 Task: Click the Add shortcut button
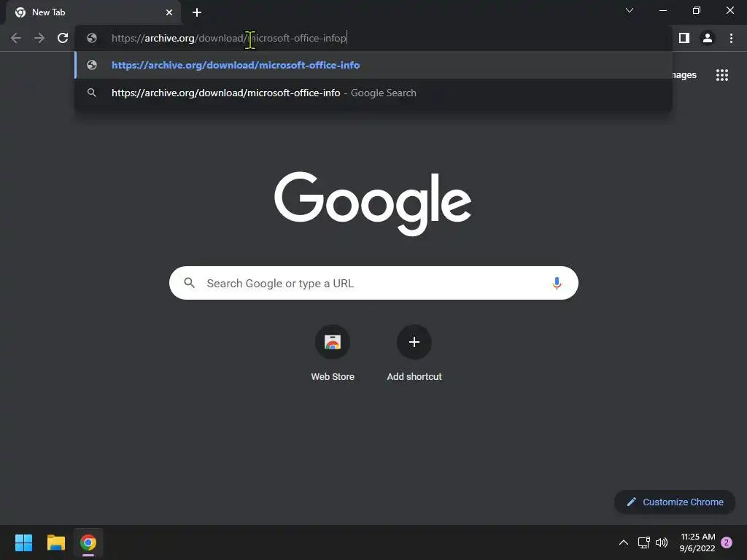click(x=414, y=354)
